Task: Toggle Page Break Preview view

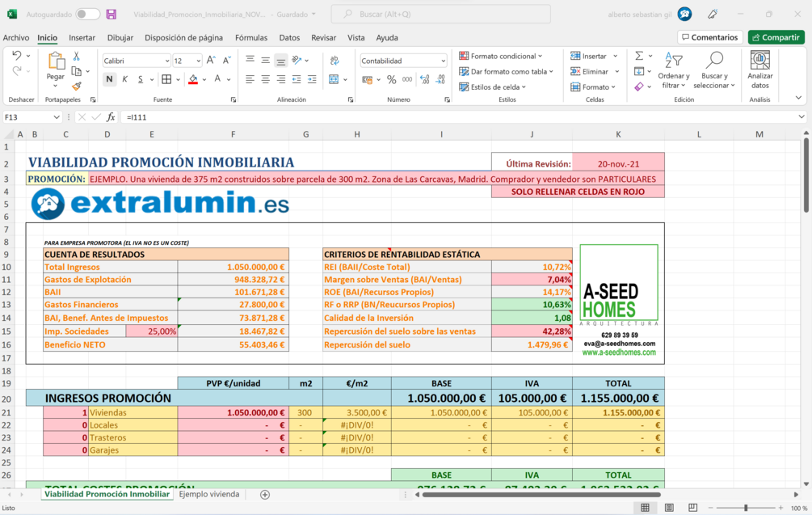Action: (693, 508)
